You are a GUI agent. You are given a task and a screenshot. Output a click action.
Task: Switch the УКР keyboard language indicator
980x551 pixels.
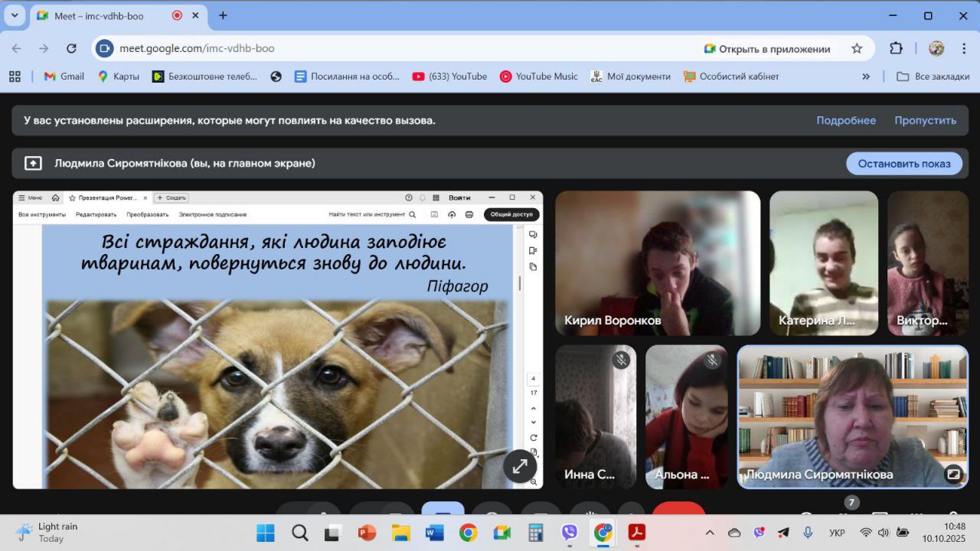[837, 533]
